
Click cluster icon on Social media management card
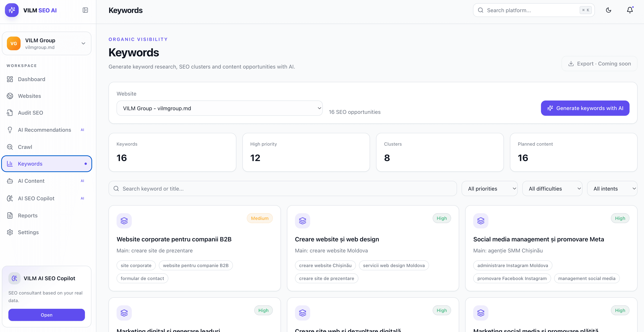481,221
